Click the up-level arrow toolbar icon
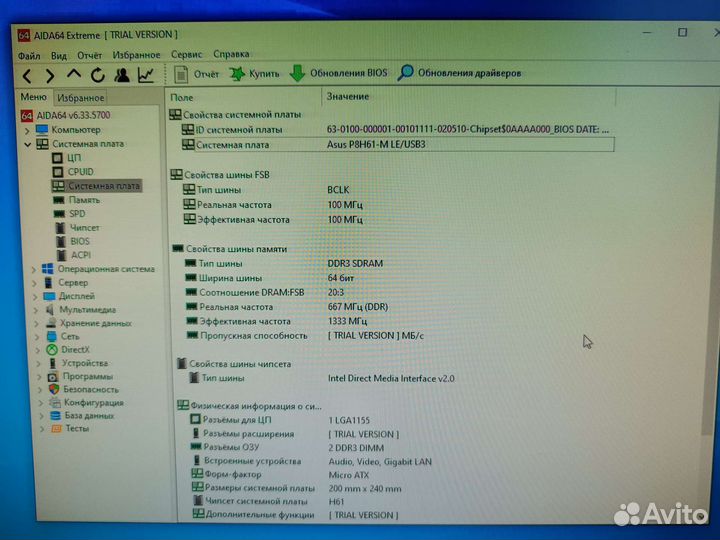This screenshot has width=720, height=540. (73, 74)
